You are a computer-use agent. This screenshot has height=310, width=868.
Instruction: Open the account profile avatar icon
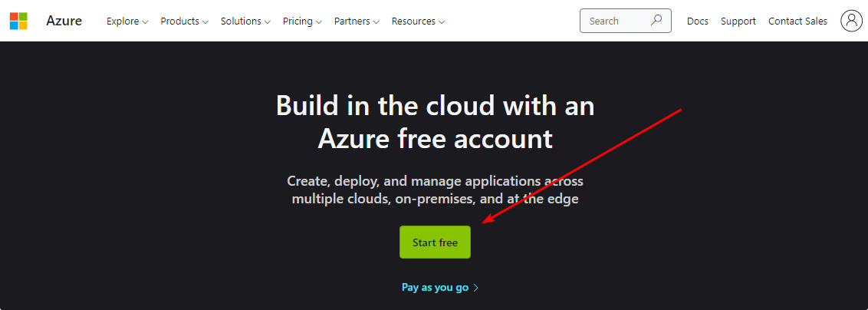[x=851, y=21]
